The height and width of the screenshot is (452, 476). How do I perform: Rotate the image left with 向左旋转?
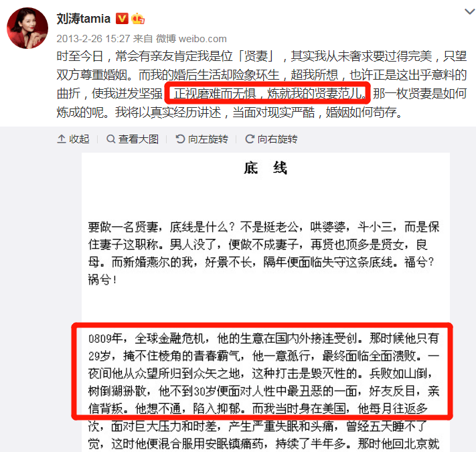202,139
